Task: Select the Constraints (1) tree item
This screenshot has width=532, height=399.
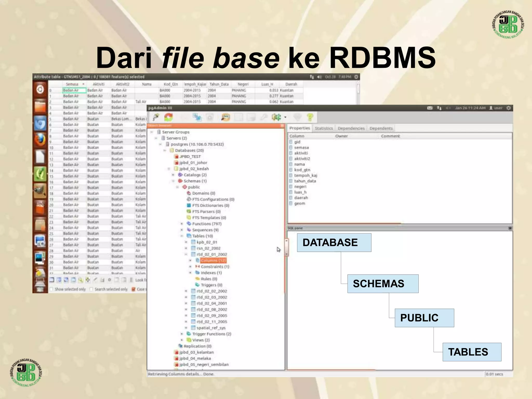Action: coord(215,267)
